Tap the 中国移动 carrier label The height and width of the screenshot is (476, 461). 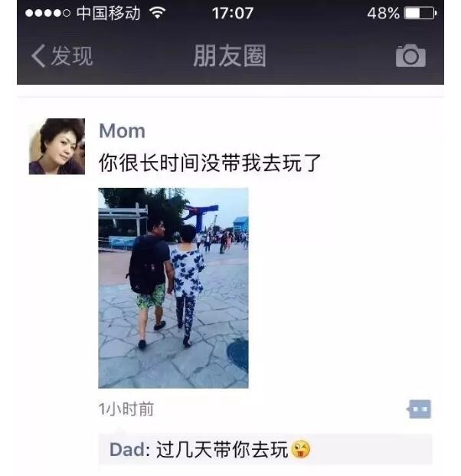(x=108, y=13)
